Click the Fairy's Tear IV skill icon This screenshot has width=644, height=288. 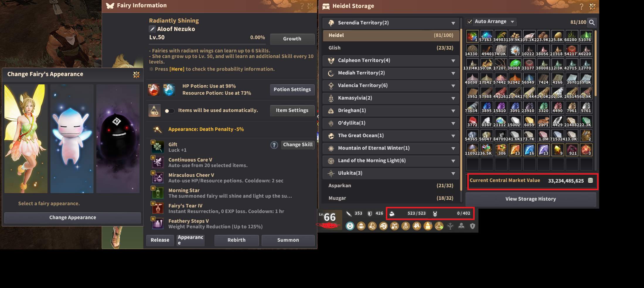click(157, 207)
